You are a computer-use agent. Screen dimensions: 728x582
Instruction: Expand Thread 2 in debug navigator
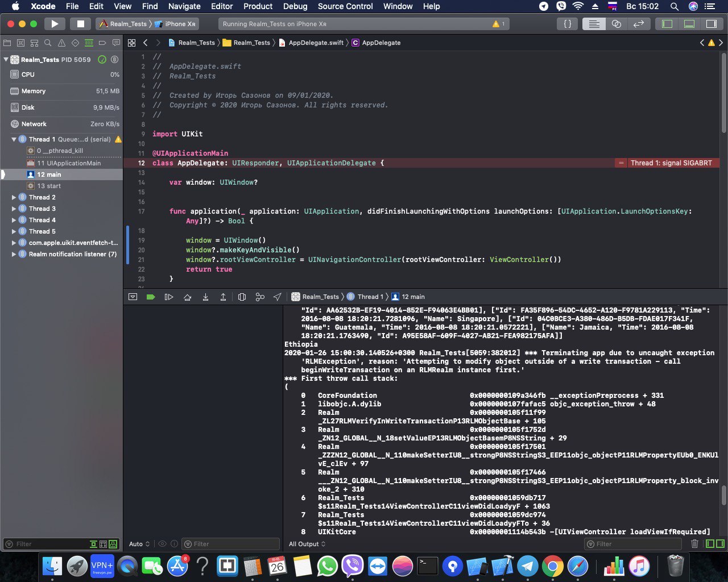[14, 197]
